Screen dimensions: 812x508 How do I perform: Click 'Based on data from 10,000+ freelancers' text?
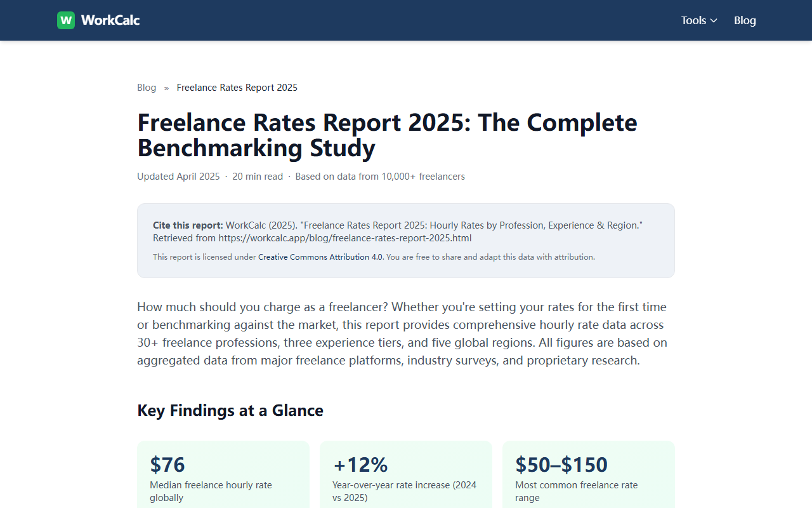380,177
